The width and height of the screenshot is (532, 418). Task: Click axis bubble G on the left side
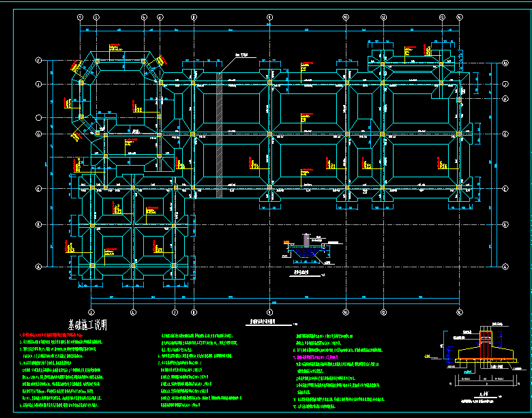[39, 134]
